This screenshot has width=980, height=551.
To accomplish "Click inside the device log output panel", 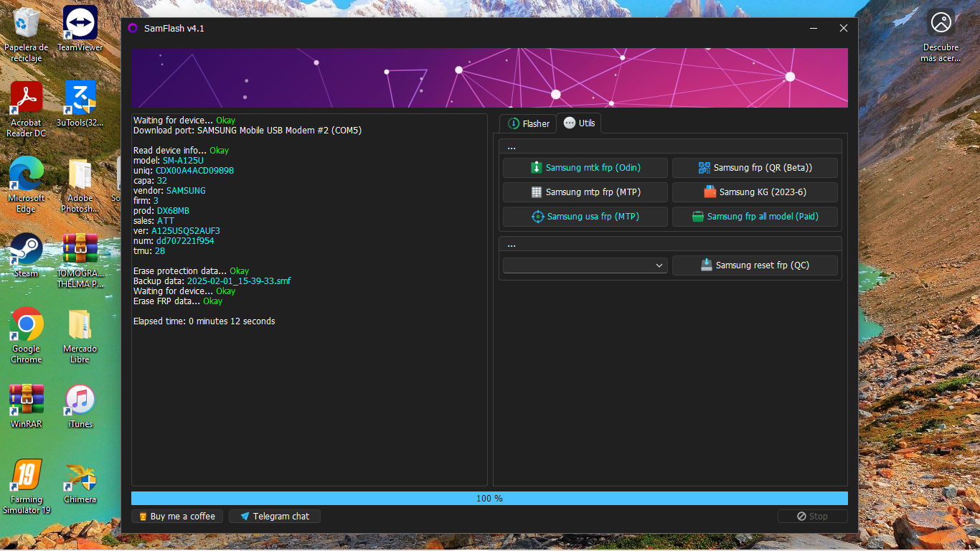I will [308, 402].
